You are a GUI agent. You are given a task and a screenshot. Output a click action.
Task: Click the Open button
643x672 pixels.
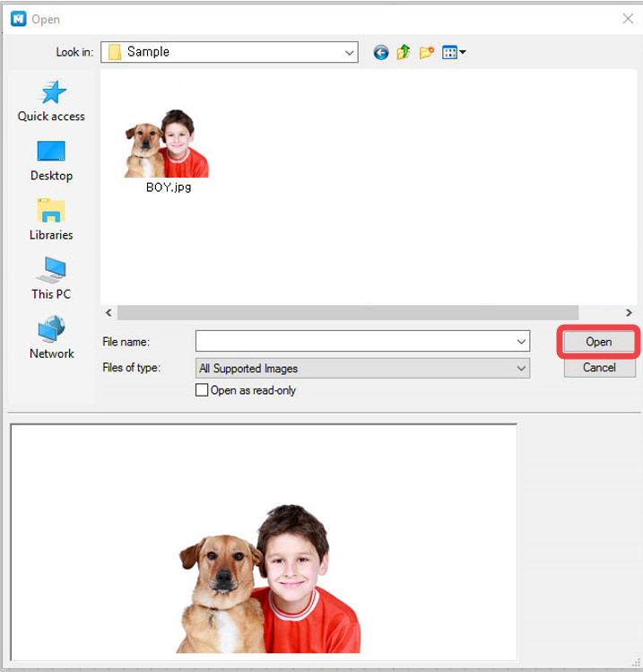click(599, 342)
